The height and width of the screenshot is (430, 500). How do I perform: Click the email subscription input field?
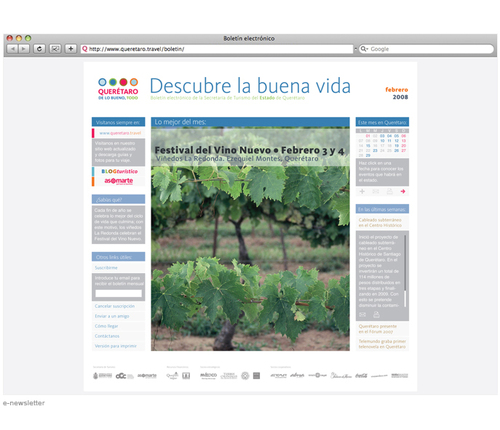(118, 293)
